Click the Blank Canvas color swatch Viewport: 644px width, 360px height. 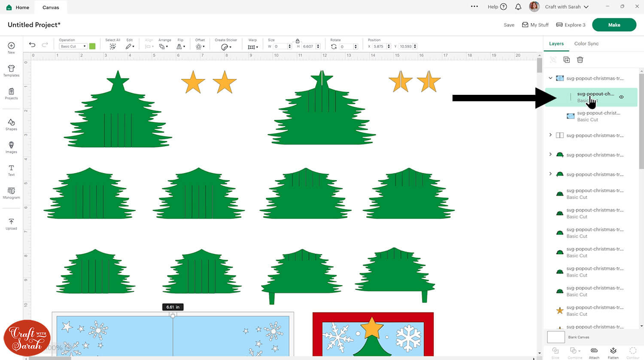(x=556, y=337)
